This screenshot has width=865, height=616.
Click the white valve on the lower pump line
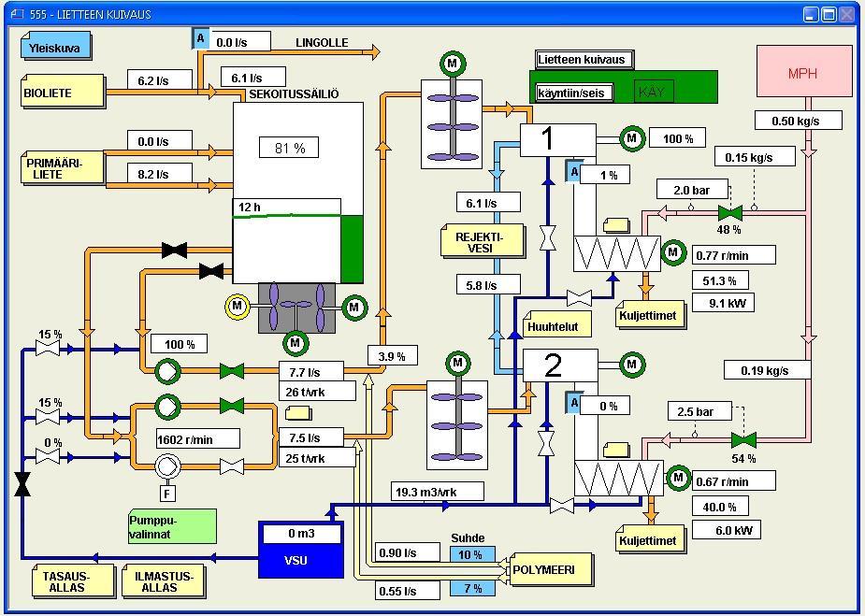click(232, 466)
